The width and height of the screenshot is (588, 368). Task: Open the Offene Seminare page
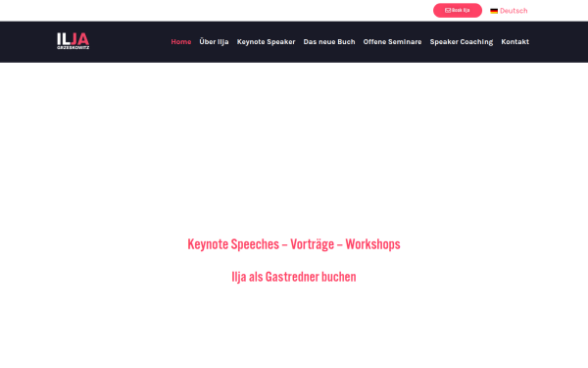click(x=392, y=41)
